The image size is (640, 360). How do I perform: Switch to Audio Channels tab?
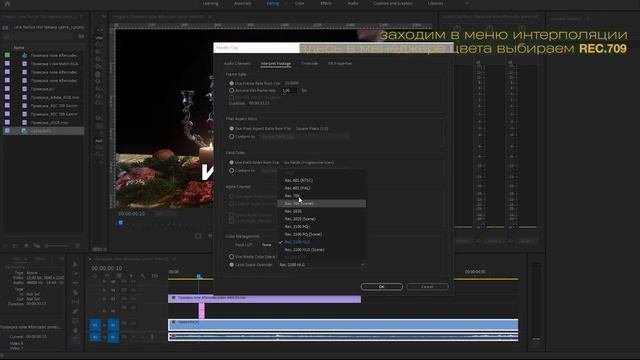tap(237, 64)
